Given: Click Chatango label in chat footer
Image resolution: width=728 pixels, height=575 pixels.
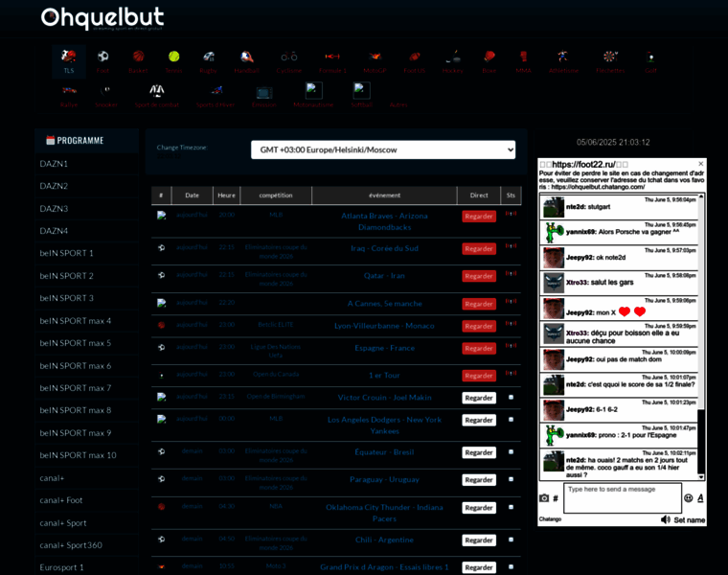Looking at the screenshot, I should (550, 519).
